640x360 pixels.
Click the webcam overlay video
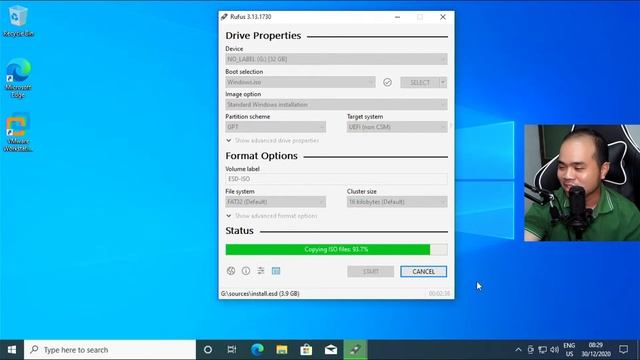582,183
